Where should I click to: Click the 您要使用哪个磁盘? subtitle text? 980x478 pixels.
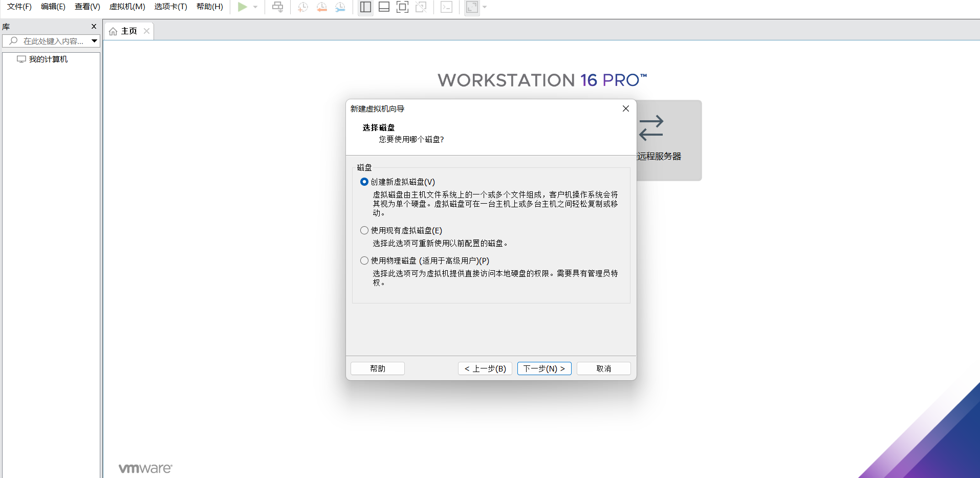pyautogui.click(x=411, y=139)
